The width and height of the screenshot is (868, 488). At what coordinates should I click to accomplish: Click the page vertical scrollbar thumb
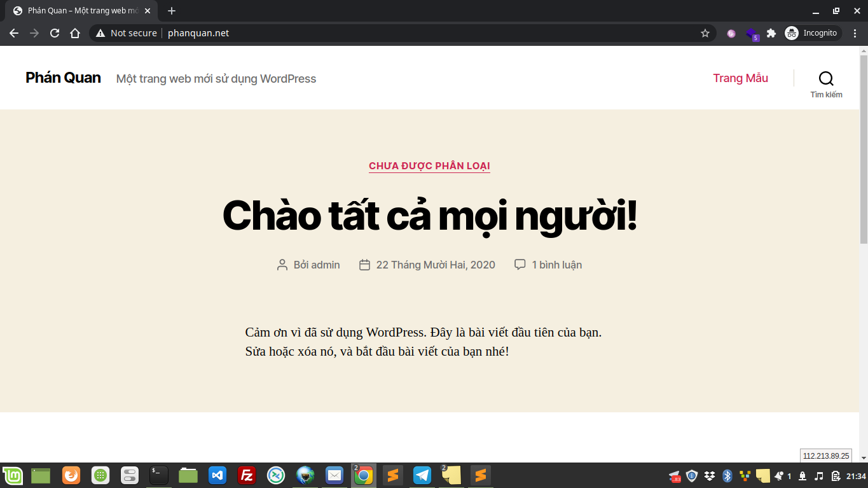pos(864,150)
